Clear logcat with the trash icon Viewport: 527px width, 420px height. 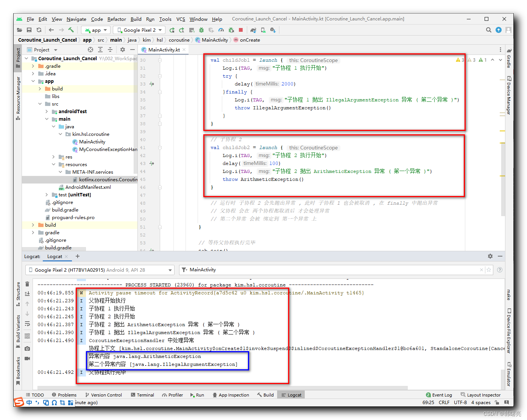[27, 284]
